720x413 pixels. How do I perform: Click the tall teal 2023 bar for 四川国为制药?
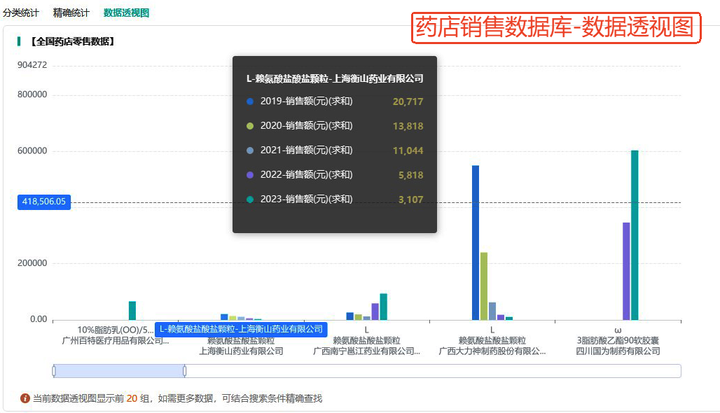[635, 235]
